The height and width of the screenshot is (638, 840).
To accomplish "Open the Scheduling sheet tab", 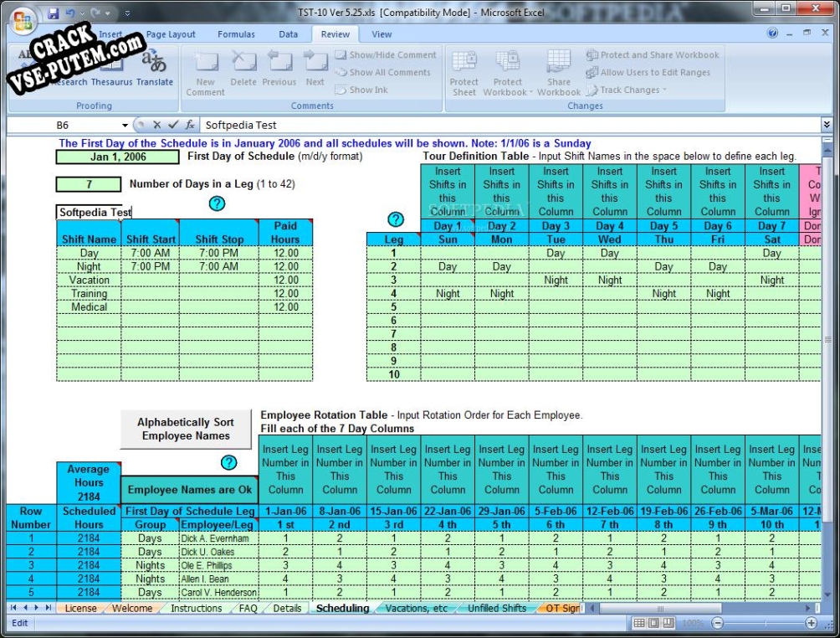I will pyautogui.click(x=342, y=609).
